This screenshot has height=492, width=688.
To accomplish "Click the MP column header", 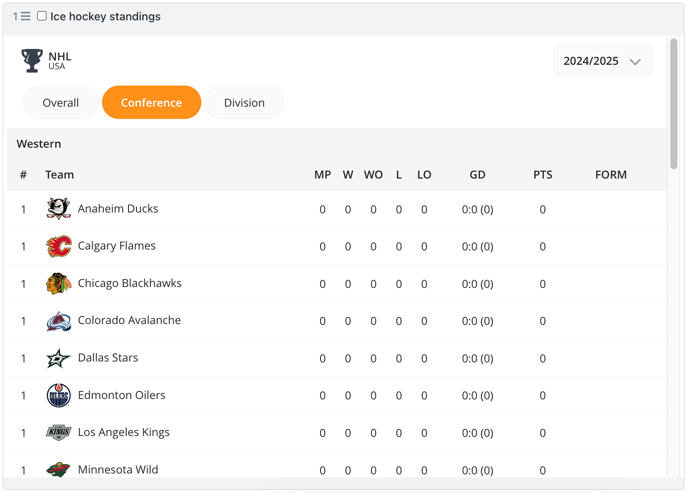I will pos(322,175).
